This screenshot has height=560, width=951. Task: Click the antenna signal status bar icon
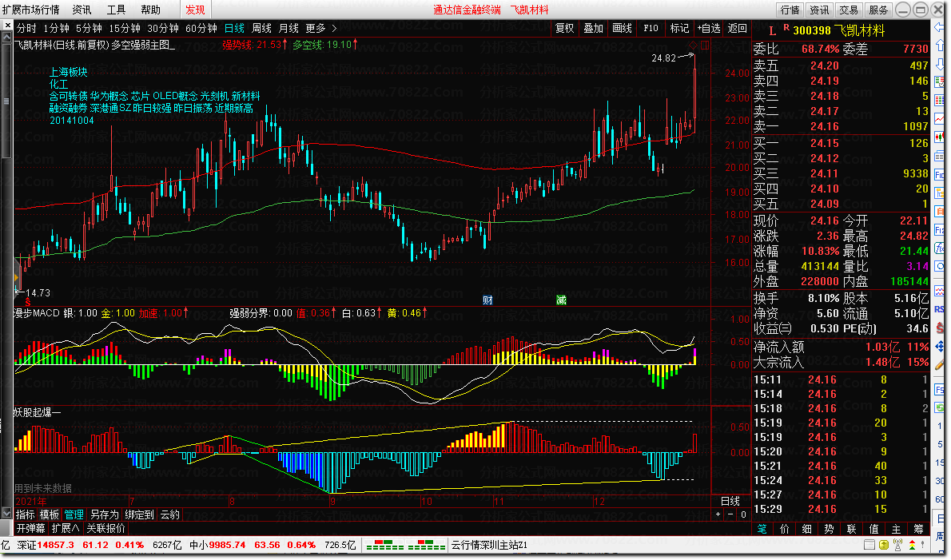(898, 545)
